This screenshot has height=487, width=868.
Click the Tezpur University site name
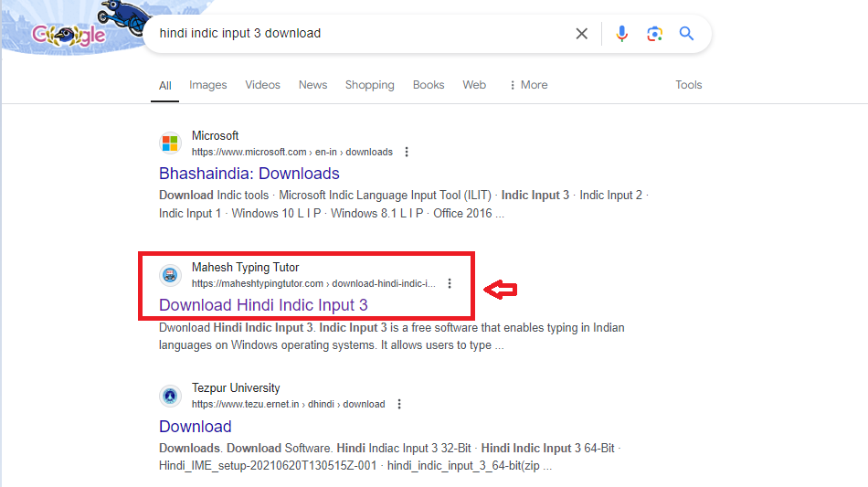click(236, 388)
